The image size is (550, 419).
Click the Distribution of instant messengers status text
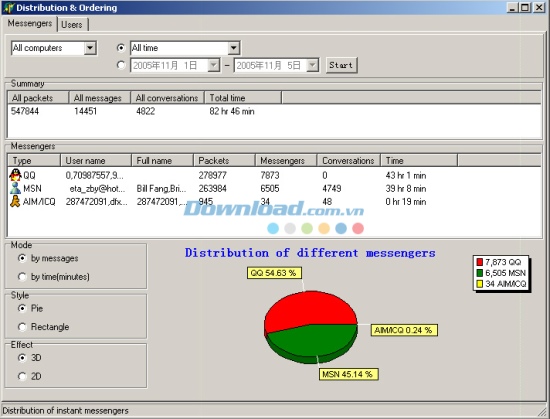(65, 410)
